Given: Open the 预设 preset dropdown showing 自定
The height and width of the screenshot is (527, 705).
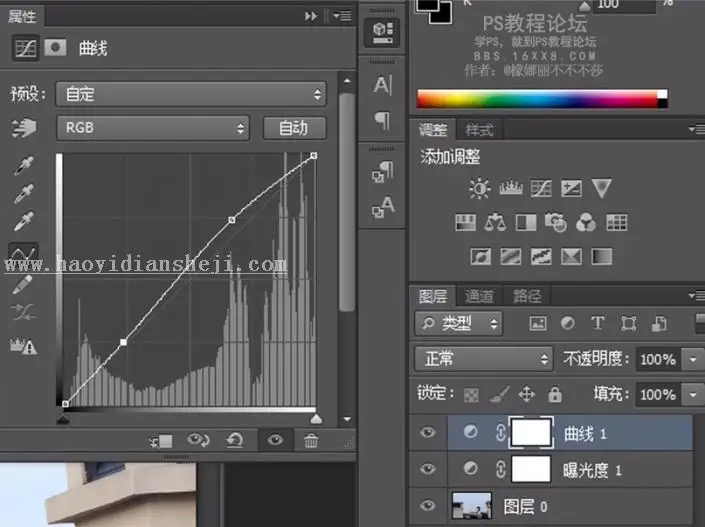Looking at the screenshot, I should (191, 94).
